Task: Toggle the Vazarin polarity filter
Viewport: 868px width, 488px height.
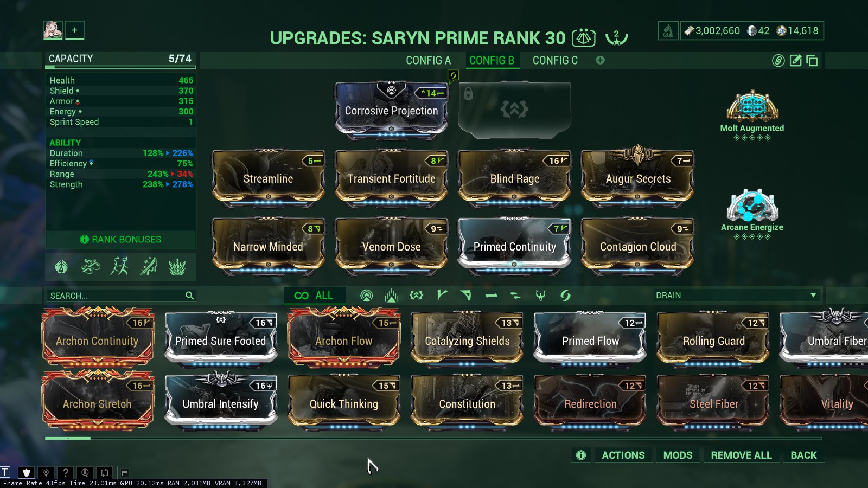Action: point(466,296)
